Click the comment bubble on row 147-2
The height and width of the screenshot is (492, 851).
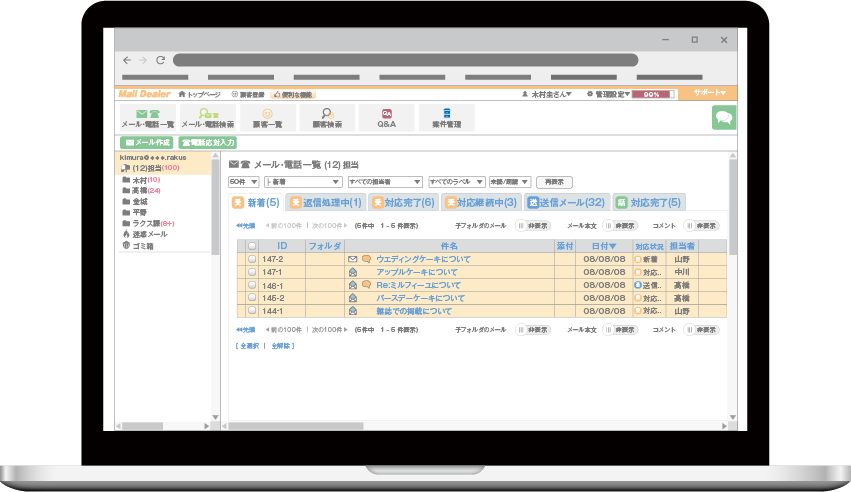(x=366, y=259)
